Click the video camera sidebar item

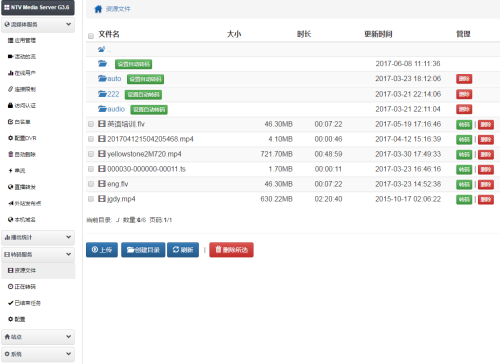coord(22,56)
